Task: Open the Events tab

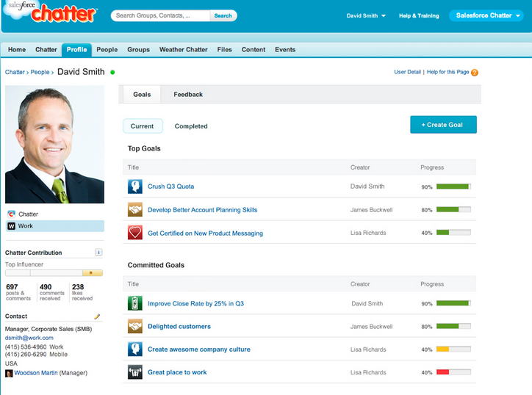Action: 285,49
